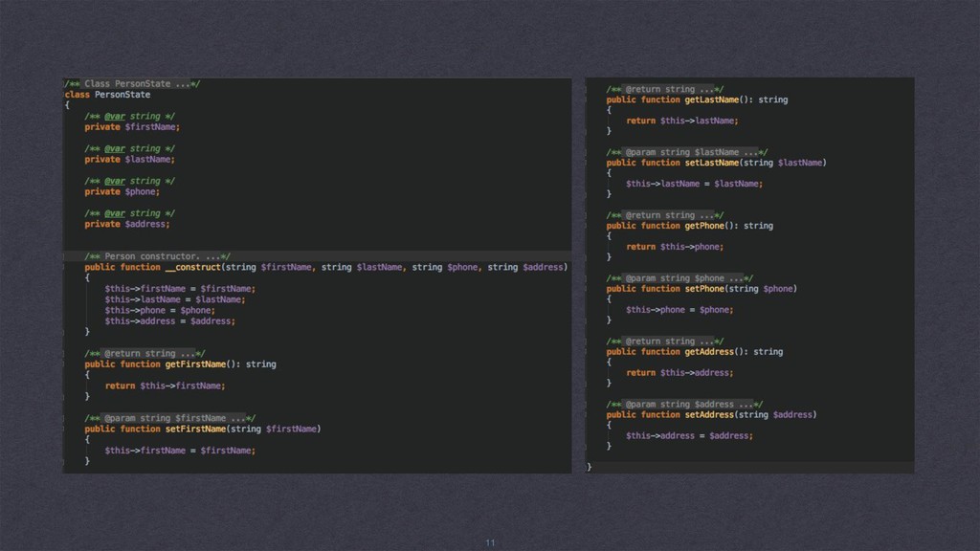Click the $phone parameter in the constructor signature
This screenshot has height=551, width=980.
[x=462, y=267]
